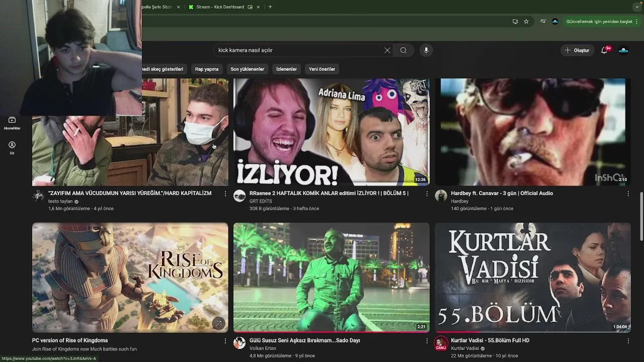Open testo taylan channel avatar
This screenshot has height=362, width=644.
(x=38, y=196)
